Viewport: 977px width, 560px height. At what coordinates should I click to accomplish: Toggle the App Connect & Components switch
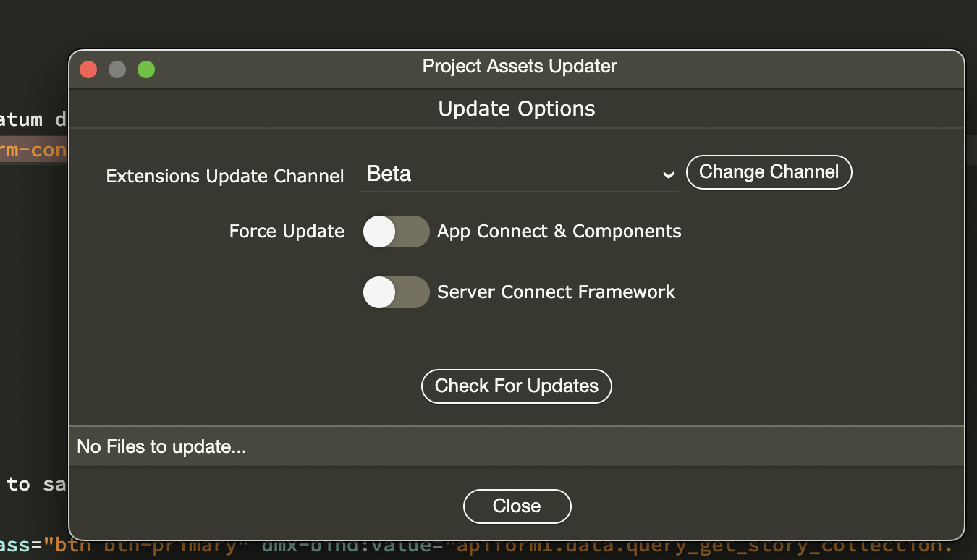[396, 232]
